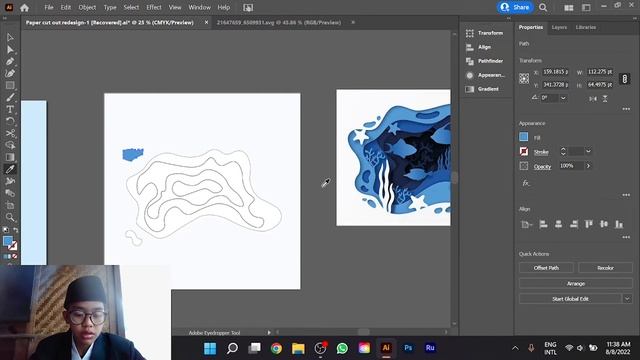Image resolution: width=640 pixels, height=360 pixels.
Task: Click Flip Vertically icon in Transform
Action: tap(605, 98)
